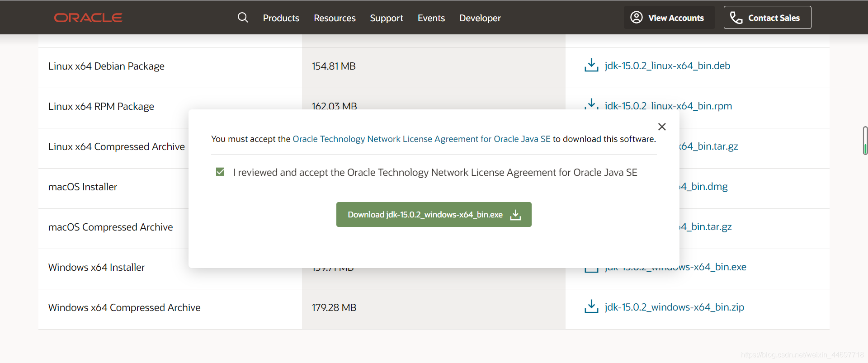Select the Linux x64 Compressed Archive text
868x363 pixels.
pos(117,146)
